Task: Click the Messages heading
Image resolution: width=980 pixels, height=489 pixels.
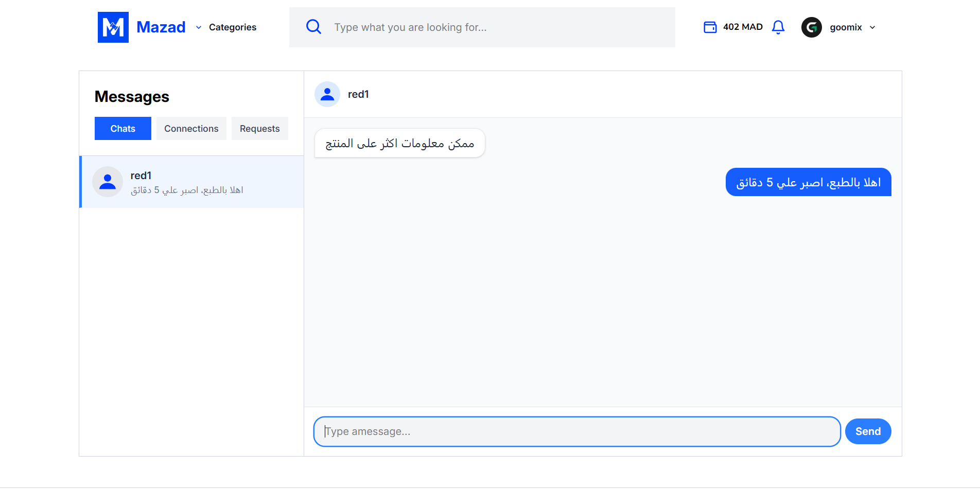Action: [x=132, y=97]
